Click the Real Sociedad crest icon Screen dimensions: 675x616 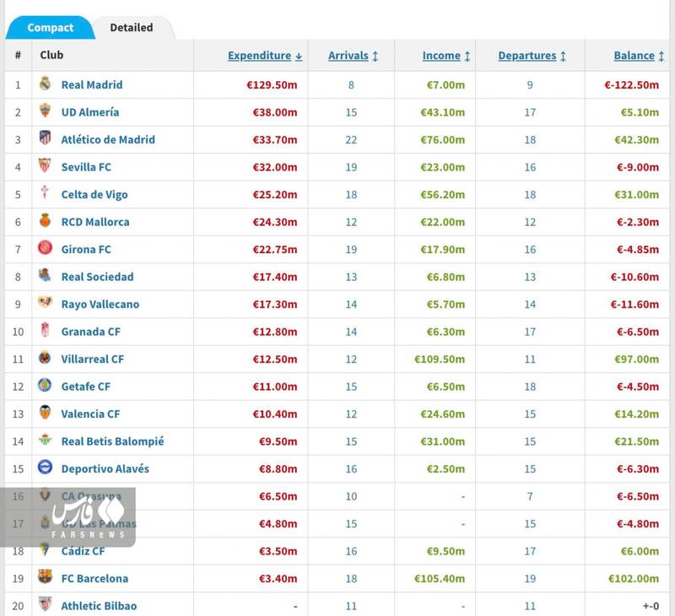[45, 276]
